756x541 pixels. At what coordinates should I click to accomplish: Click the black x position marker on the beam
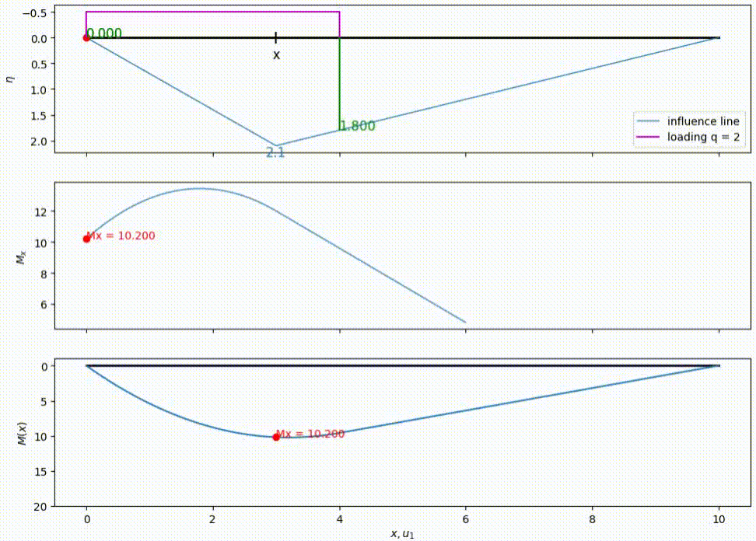pos(276,38)
